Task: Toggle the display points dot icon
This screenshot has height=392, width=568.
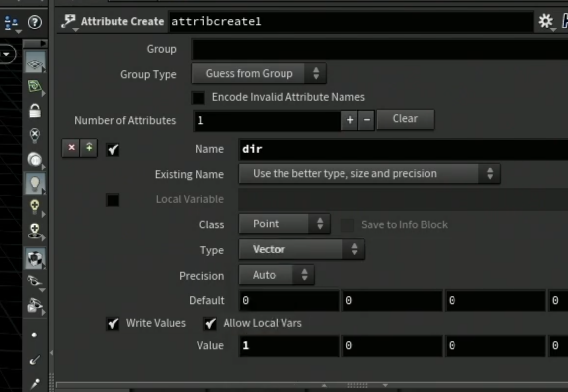Action: [x=34, y=335]
